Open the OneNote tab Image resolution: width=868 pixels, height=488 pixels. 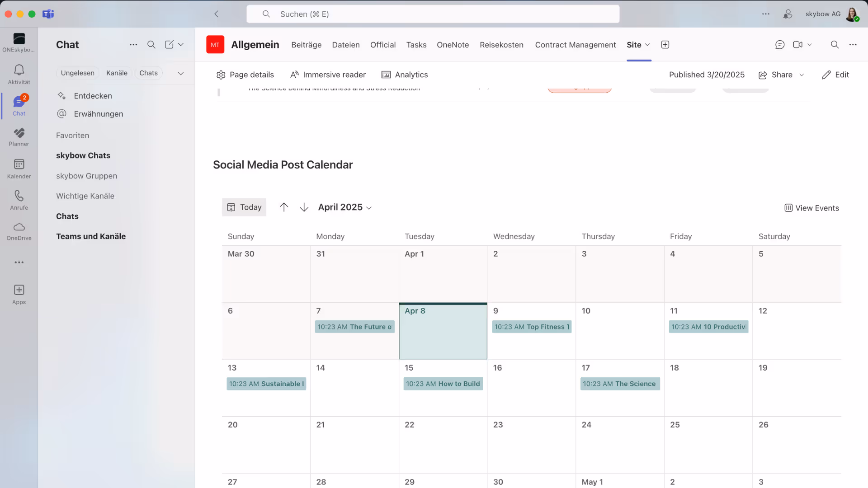(x=453, y=45)
